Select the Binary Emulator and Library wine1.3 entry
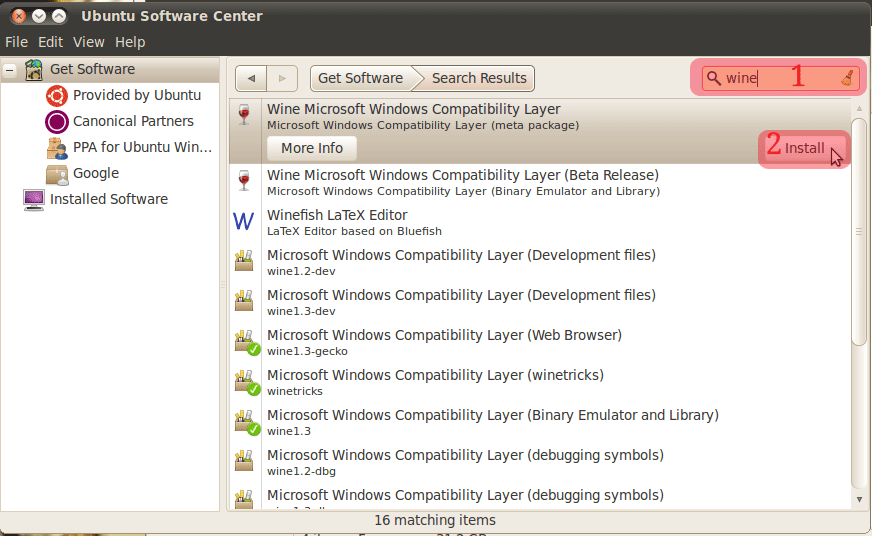 pyautogui.click(x=539, y=423)
